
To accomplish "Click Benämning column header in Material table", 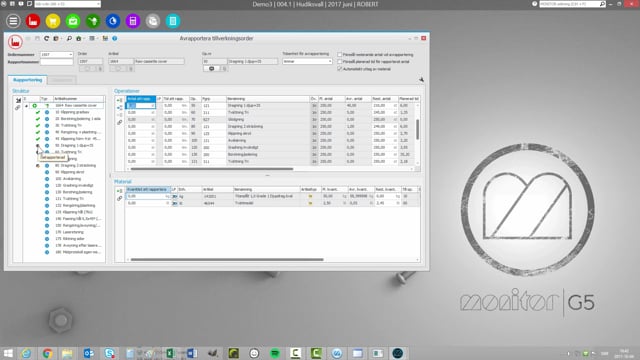I will (267, 189).
